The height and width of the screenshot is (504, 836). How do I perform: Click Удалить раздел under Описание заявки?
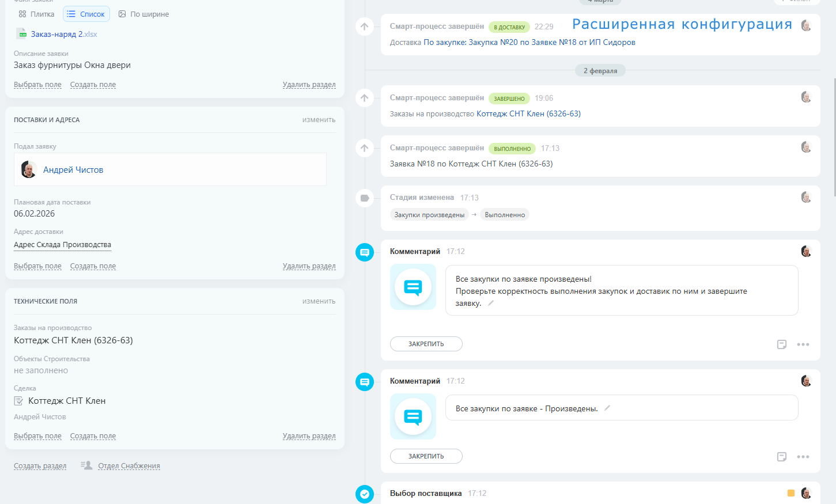309,85
